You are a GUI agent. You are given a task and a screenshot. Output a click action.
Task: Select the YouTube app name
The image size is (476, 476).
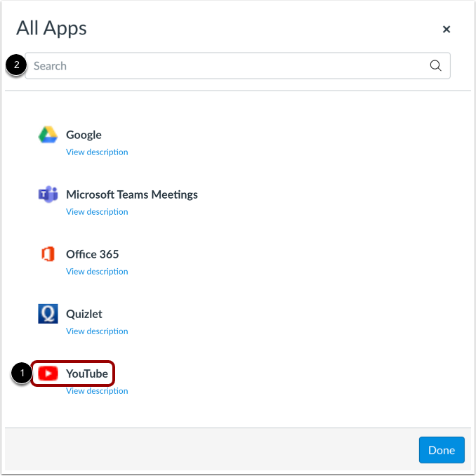tap(87, 373)
